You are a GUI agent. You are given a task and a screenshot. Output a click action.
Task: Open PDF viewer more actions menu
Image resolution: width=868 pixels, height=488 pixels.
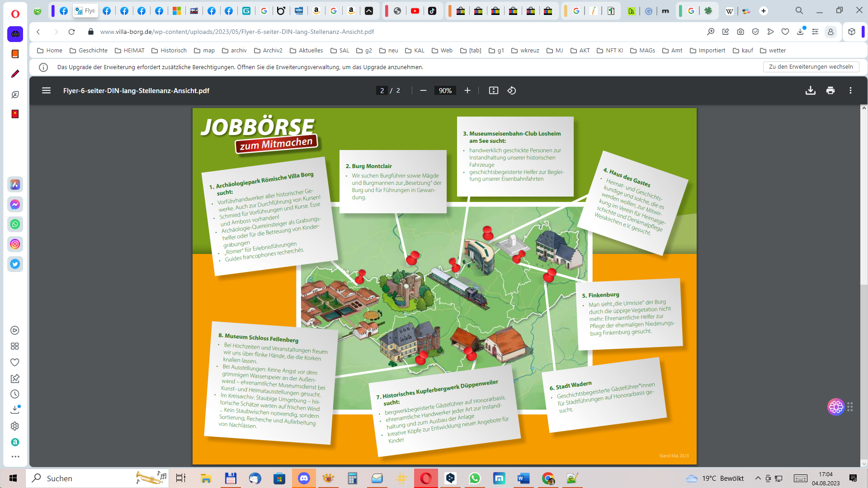(850, 90)
